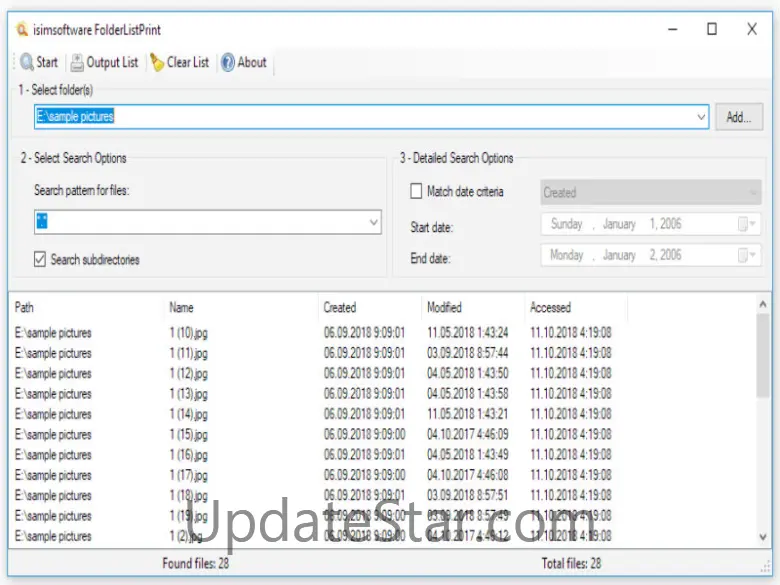This screenshot has width=780, height=585.
Task: Open the End date calendar picker
Action: 747,255
